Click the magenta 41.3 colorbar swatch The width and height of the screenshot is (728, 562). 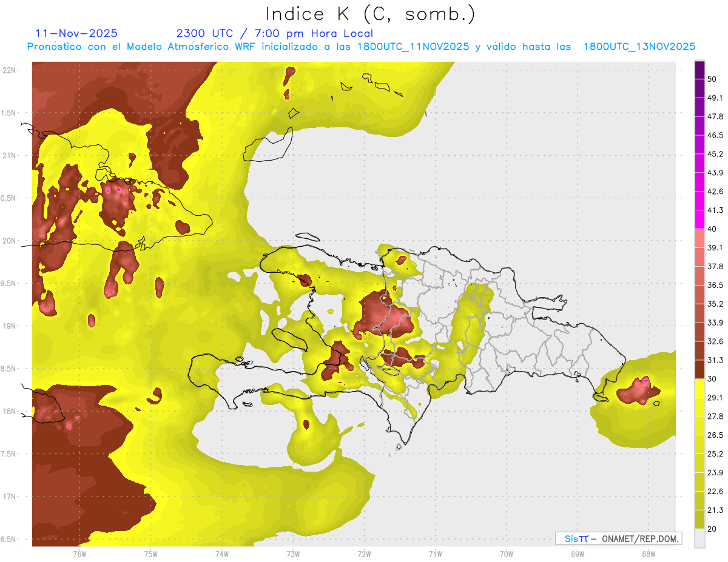click(700, 219)
